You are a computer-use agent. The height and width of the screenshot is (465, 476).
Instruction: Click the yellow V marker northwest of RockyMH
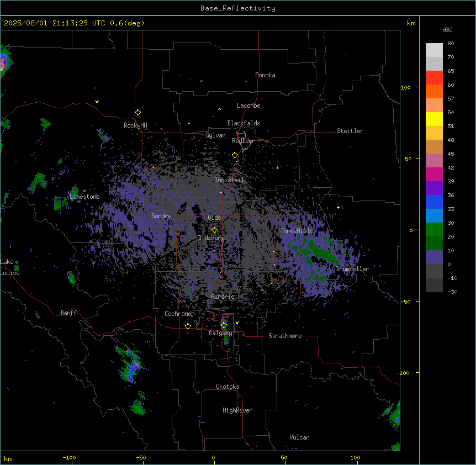97,102
